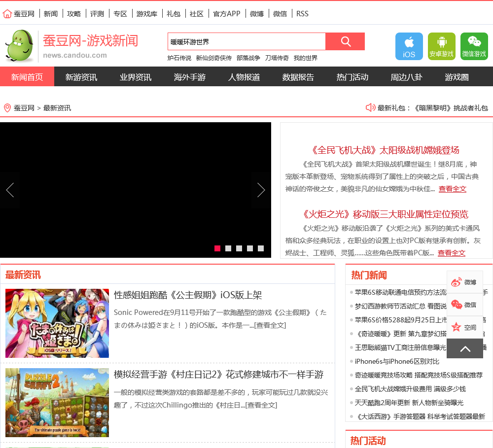The image size is (493, 448).
Task: Open the 周边八卦 nav tab
Action: coord(407,77)
